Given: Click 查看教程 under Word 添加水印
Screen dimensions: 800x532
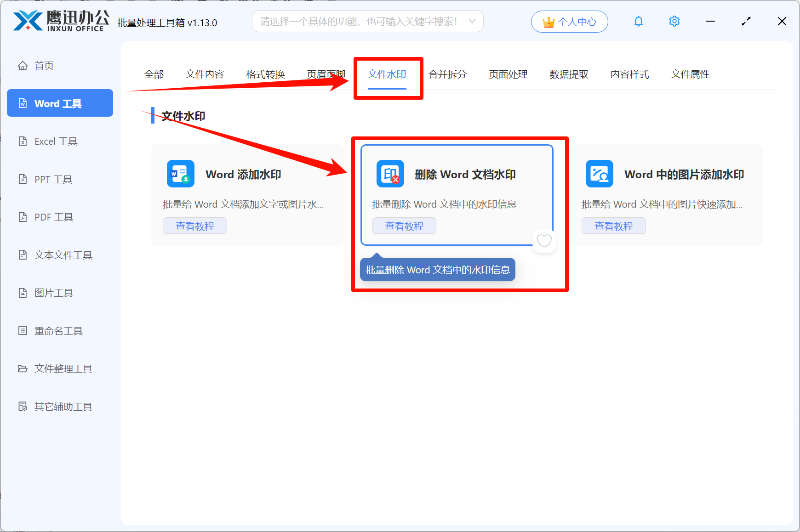Looking at the screenshot, I should pos(195,226).
